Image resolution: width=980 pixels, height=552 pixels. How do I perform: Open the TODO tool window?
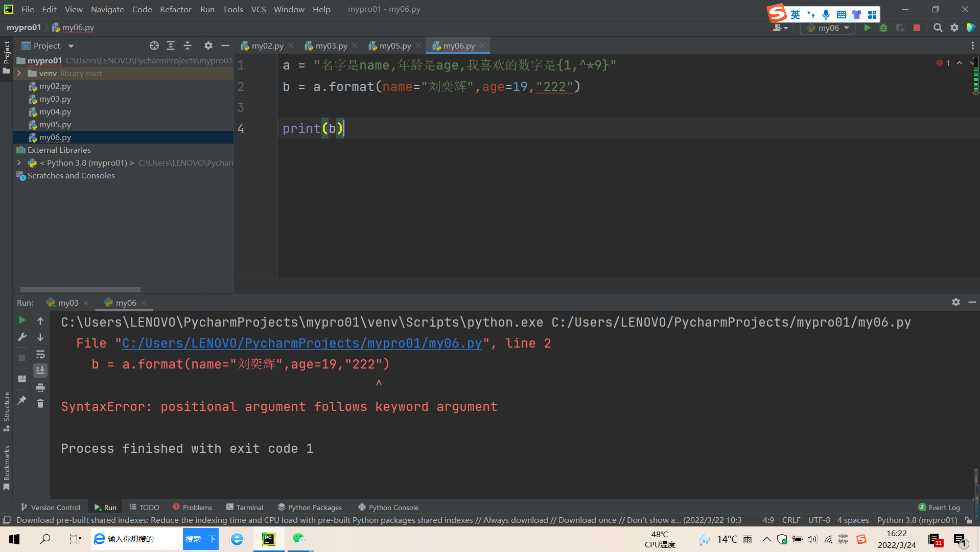[x=144, y=508]
